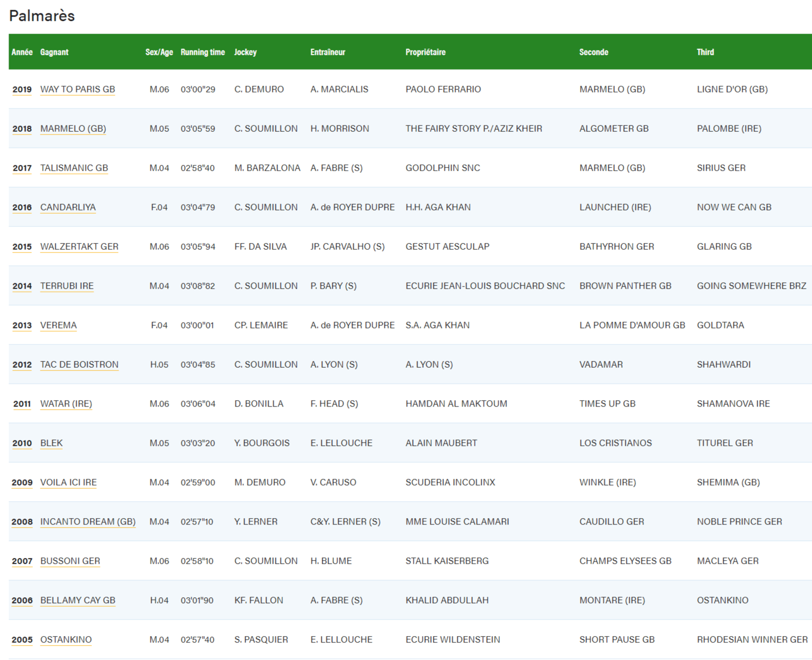
Task: Click the 2006 year link
Action: 21,600
